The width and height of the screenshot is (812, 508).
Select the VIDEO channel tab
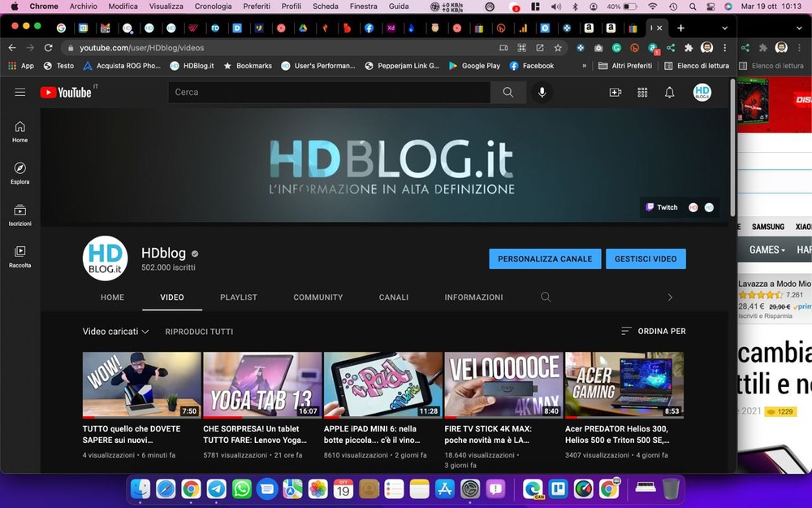172,297
